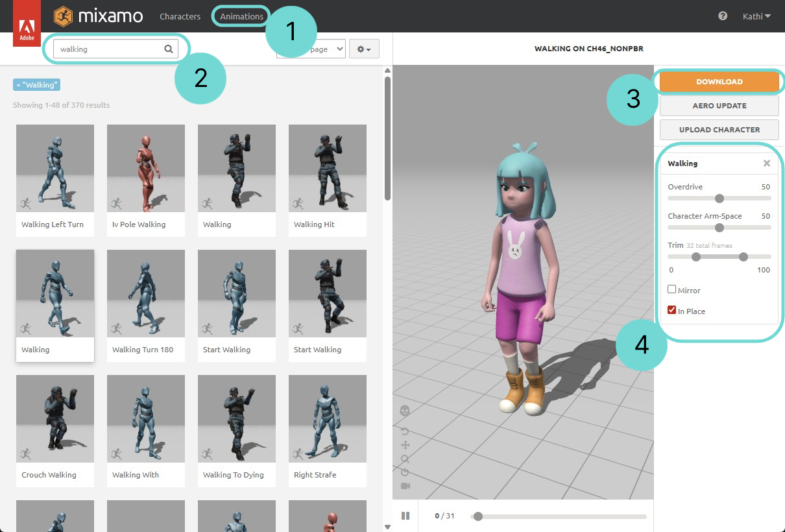Click the orange Download button
The height and width of the screenshot is (532, 785).
[719, 82]
